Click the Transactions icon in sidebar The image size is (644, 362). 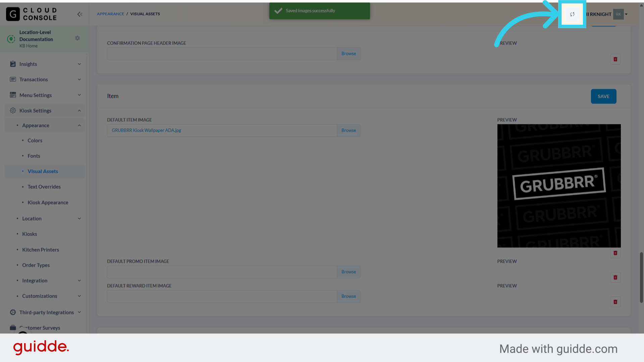click(x=13, y=79)
